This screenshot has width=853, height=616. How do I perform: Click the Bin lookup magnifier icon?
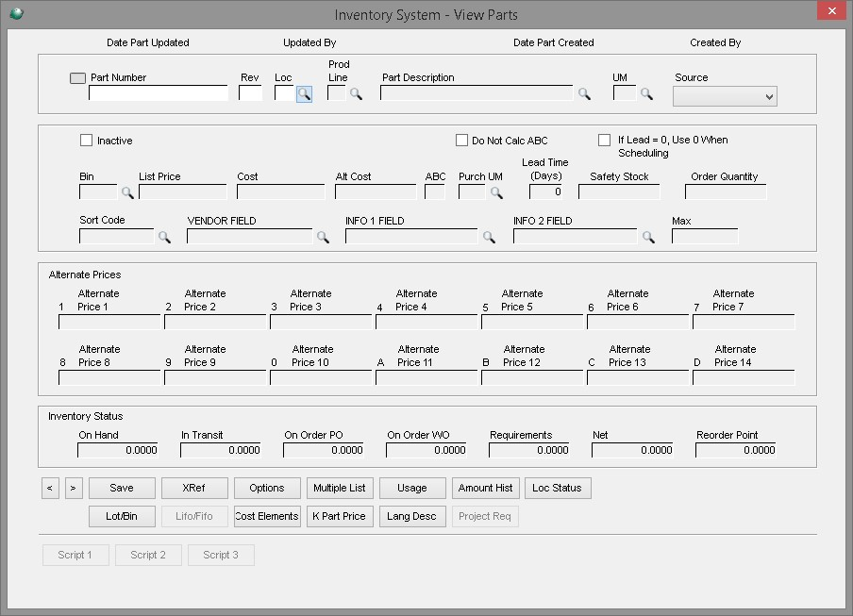127,192
